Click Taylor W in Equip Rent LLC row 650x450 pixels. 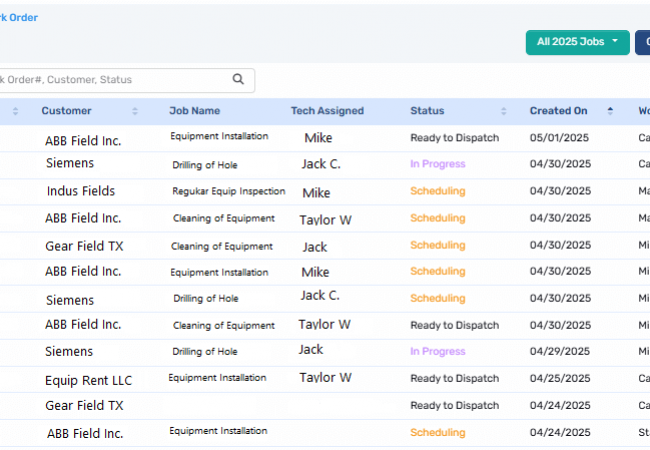325,377
